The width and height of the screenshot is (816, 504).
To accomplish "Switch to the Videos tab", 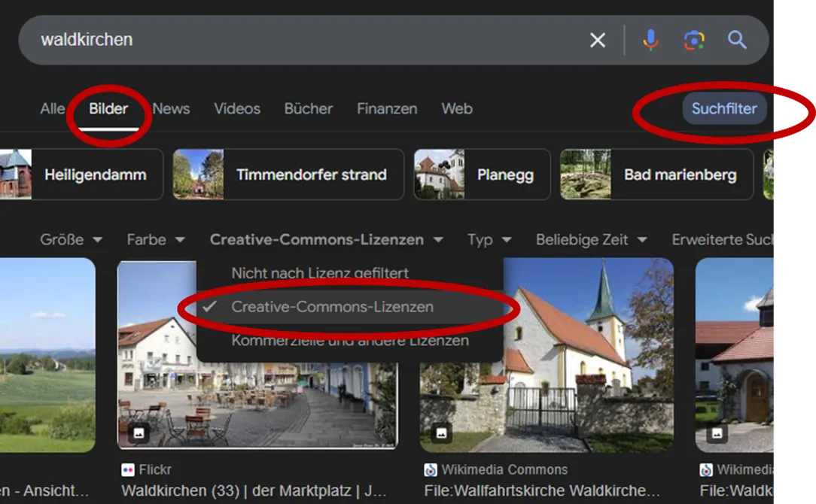I will tap(237, 108).
